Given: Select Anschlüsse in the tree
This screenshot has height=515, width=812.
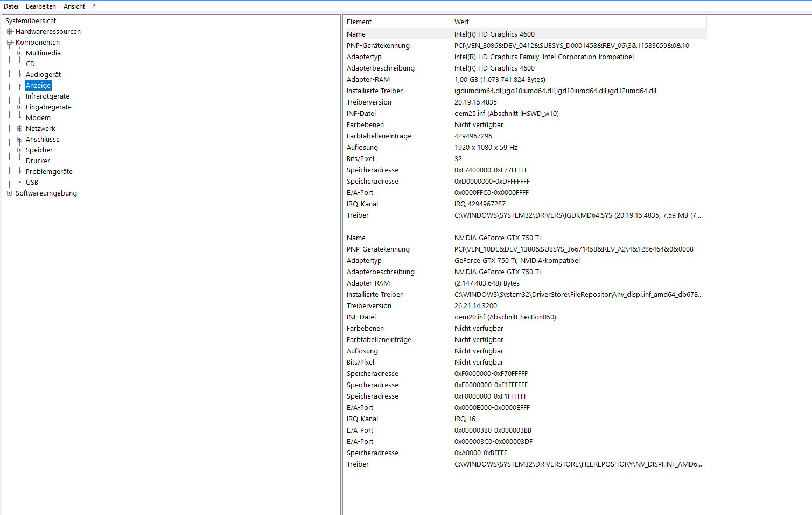Looking at the screenshot, I should point(43,140).
